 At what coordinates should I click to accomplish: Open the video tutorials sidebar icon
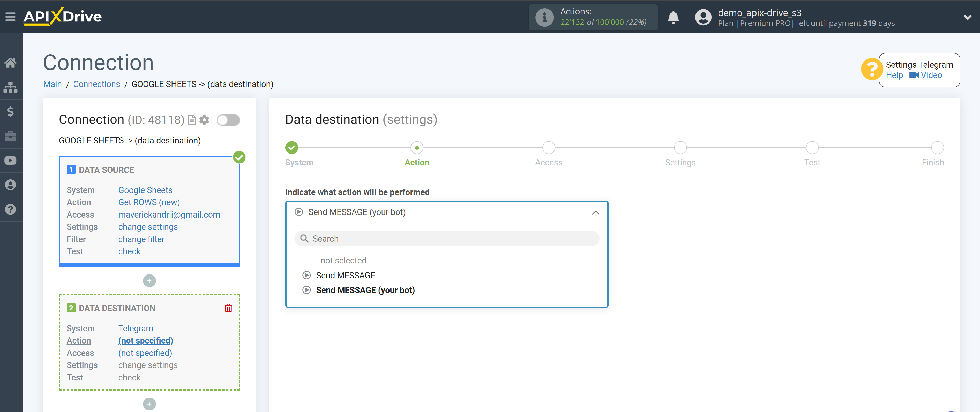(11, 161)
